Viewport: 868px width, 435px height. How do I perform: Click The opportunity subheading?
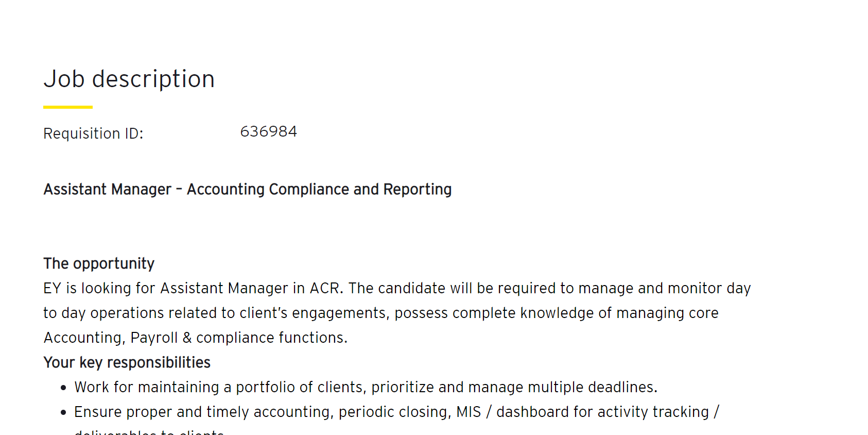point(99,263)
